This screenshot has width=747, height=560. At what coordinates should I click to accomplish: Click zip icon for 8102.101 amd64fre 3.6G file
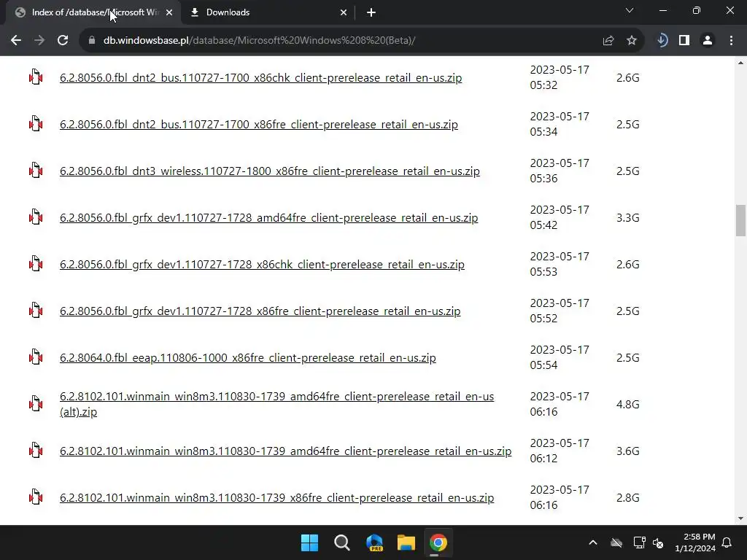click(36, 451)
